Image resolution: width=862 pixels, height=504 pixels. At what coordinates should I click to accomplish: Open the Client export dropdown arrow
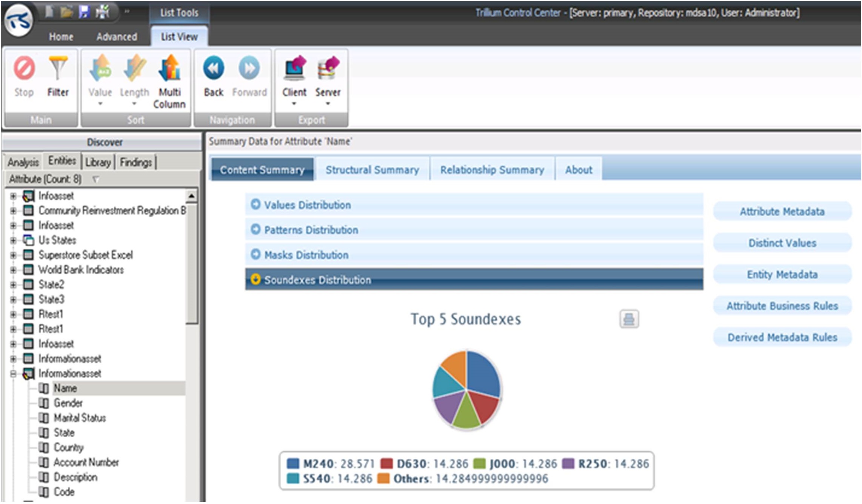294,103
